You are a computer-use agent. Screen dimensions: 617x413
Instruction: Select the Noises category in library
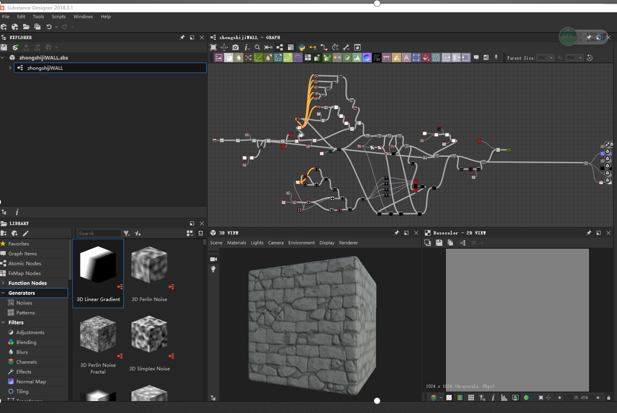point(24,303)
